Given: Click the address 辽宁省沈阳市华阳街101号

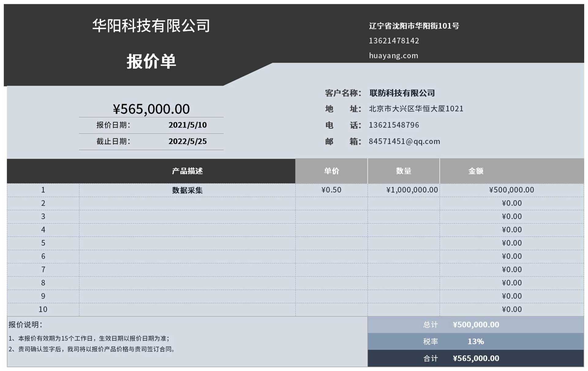Looking at the screenshot, I should click(x=414, y=26).
